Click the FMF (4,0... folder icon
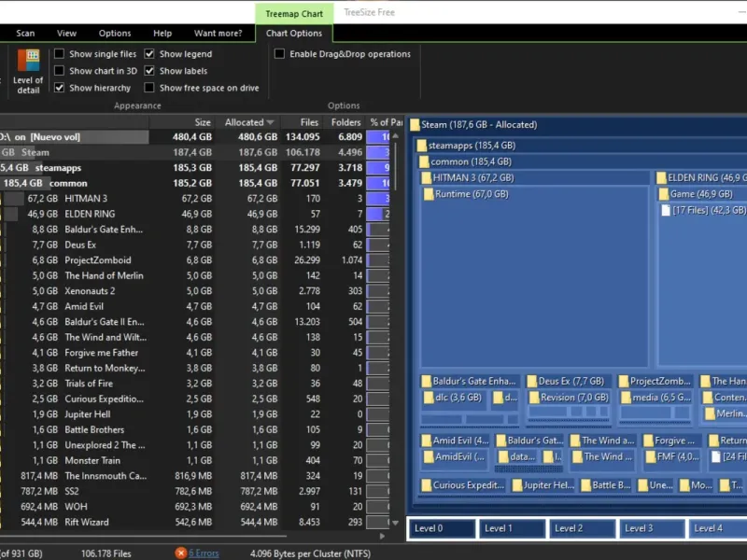The width and height of the screenshot is (747, 560). (x=651, y=457)
